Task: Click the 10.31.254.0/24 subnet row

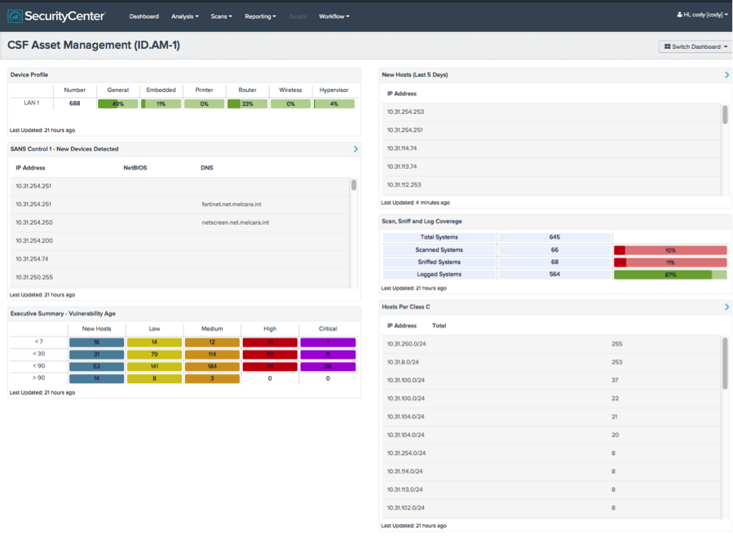Action: point(552,453)
